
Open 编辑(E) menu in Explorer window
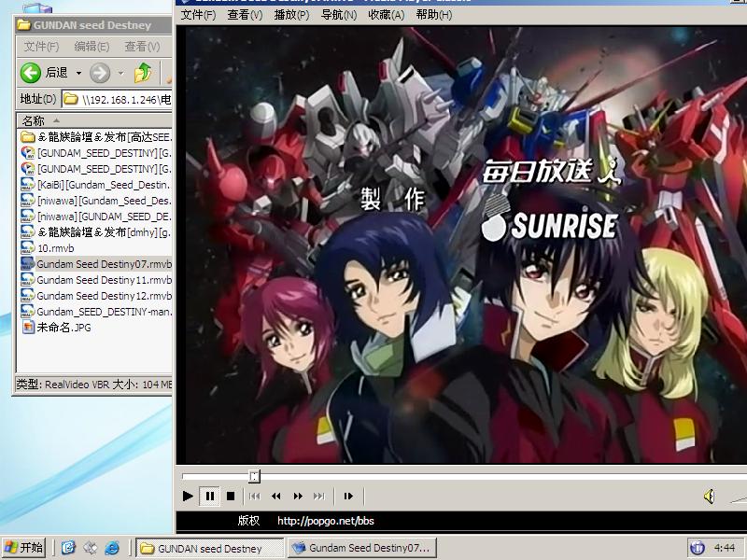coord(92,46)
